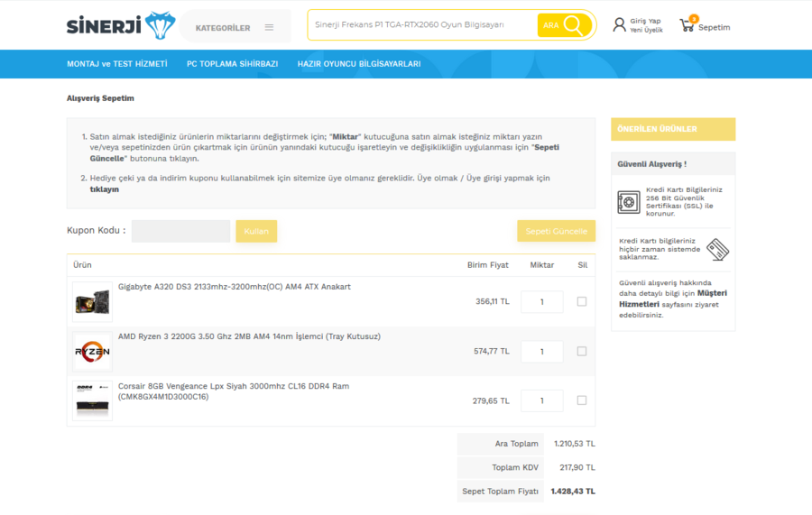Click the credit card icon
The height and width of the screenshot is (515, 812).
tap(718, 250)
